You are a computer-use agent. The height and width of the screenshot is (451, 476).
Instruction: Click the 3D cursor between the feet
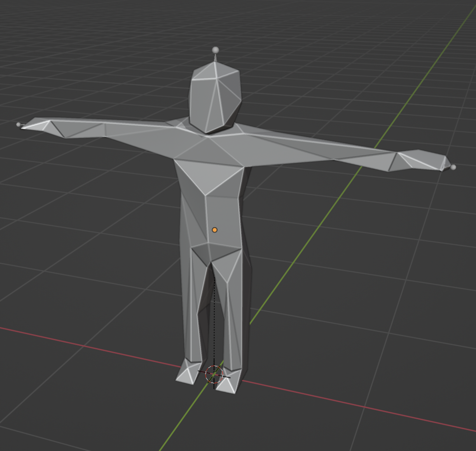214,374
